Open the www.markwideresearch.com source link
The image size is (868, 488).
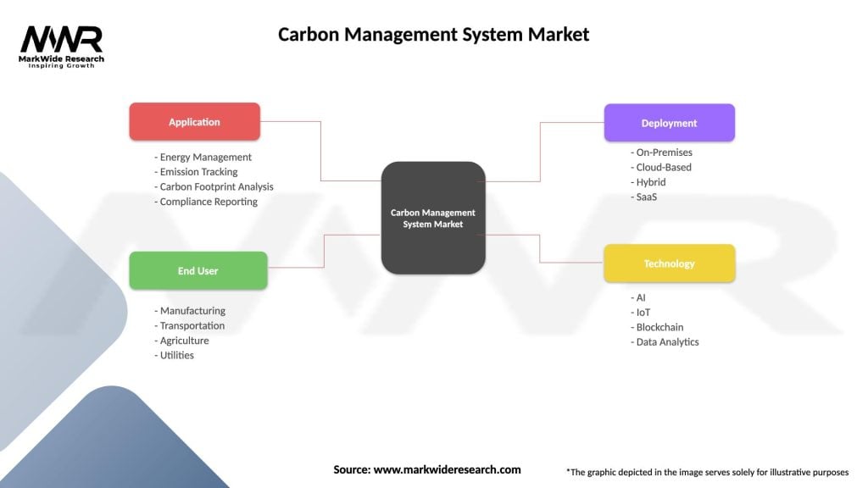pos(448,469)
